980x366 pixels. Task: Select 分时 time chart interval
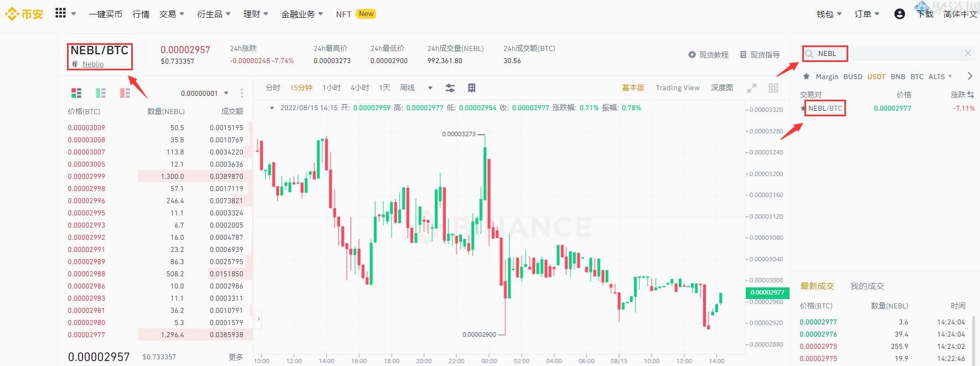(x=273, y=87)
